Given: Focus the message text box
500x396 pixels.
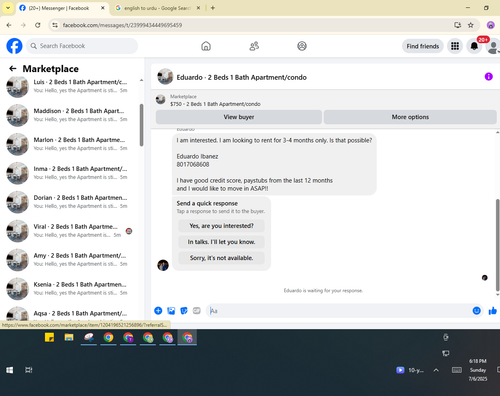Looking at the screenshot, I should 339,311.
